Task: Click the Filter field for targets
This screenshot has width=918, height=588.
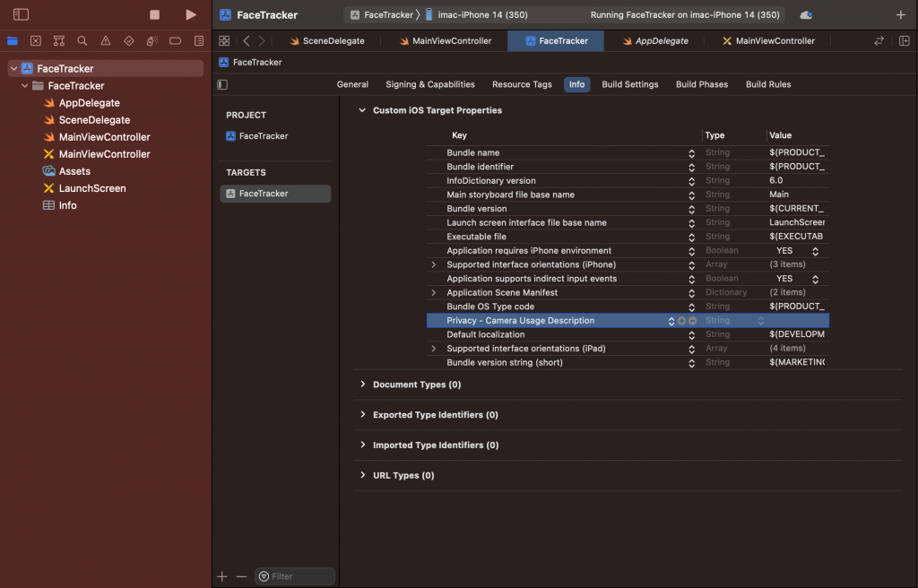Action: click(294, 577)
